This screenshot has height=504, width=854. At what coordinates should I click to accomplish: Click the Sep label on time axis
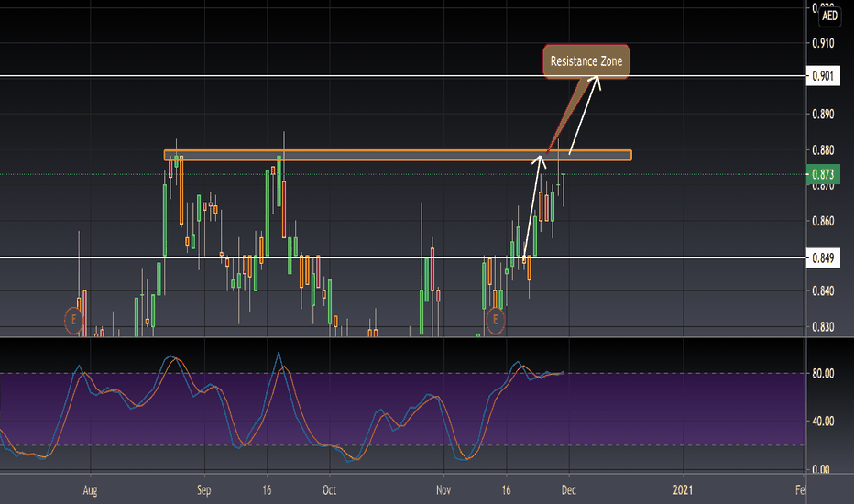[203, 490]
